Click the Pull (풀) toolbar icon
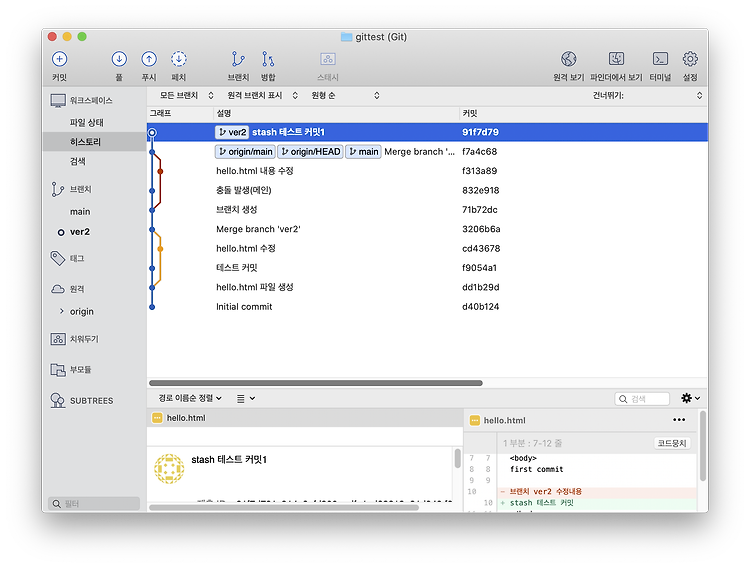 coord(119,59)
